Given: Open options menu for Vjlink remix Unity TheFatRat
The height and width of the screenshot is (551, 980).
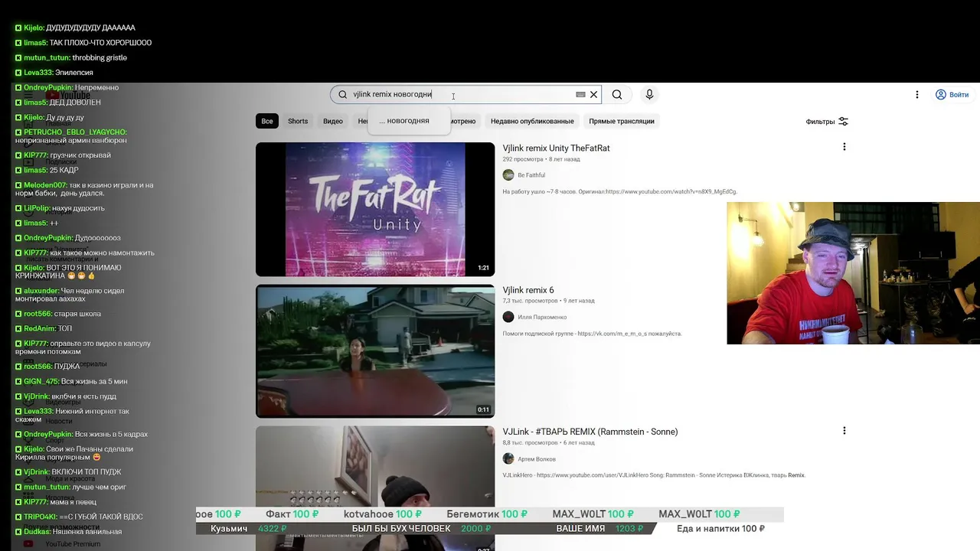Looking at the screenshot, I should click(x=844, y=147).
